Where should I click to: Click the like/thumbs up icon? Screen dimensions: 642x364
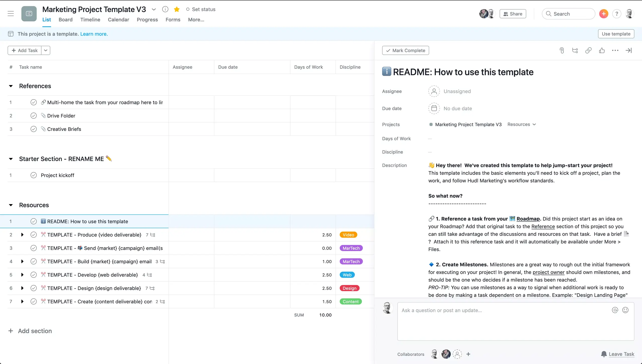pyautogui.click(x=602, y=50)
